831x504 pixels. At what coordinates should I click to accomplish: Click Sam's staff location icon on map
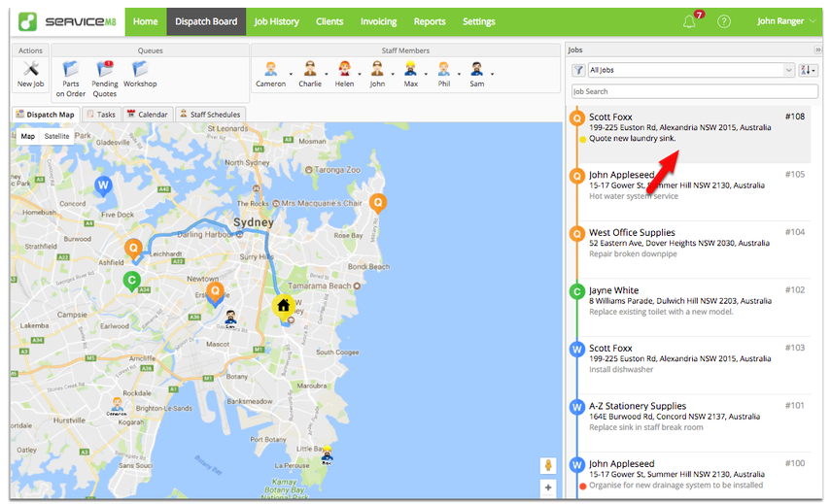click(230, 319)
